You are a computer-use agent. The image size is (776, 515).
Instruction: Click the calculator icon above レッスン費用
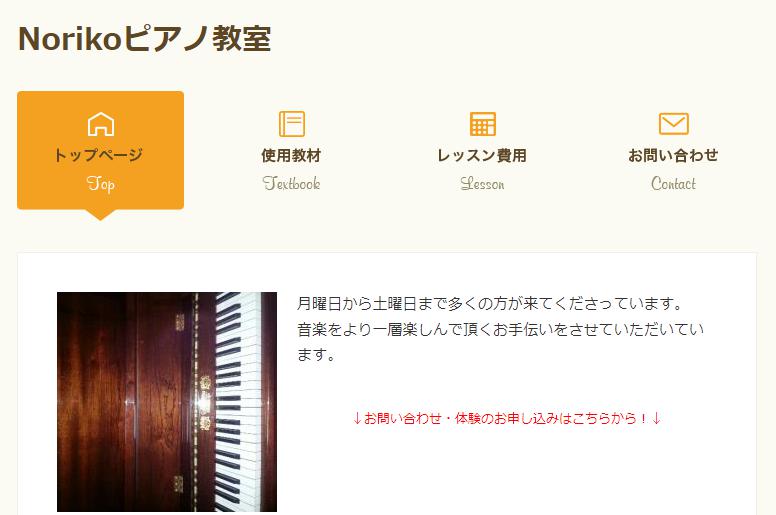click(x=483, y=124)
